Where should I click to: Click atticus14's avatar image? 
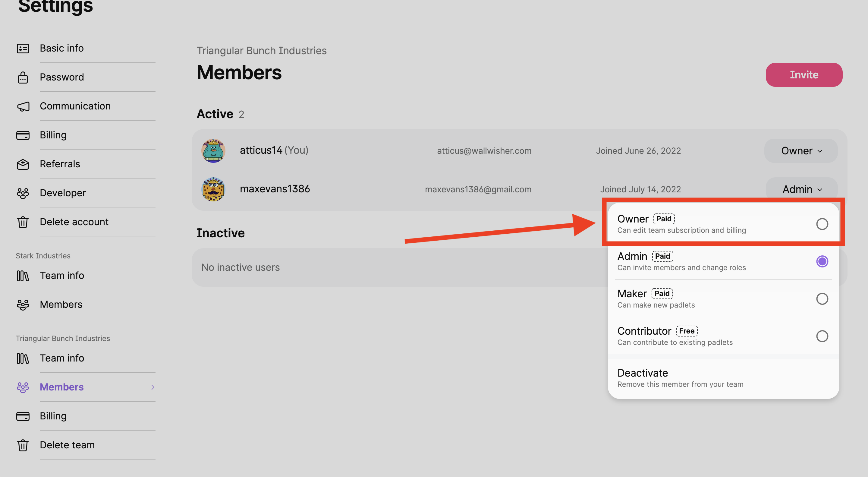point(213,151)
